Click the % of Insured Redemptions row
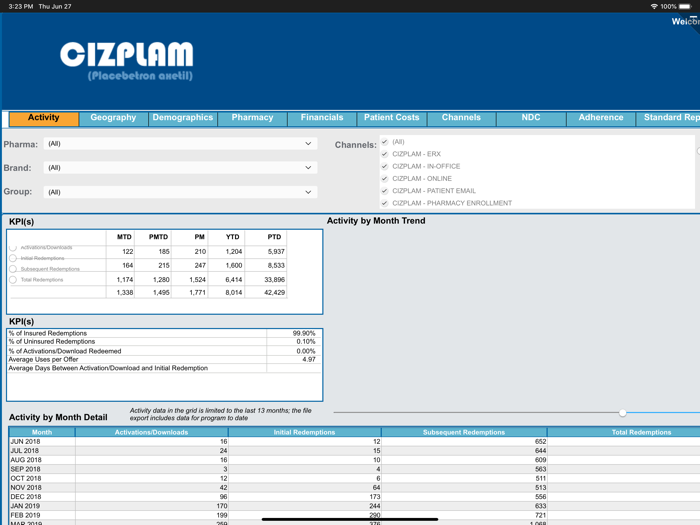This screenshot has width=700, height=525. tap(164, 333)
